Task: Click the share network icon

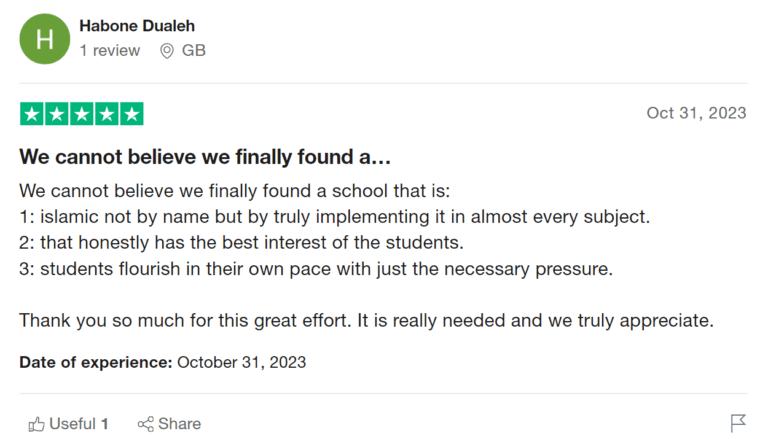Action: (x=146, y=424)
